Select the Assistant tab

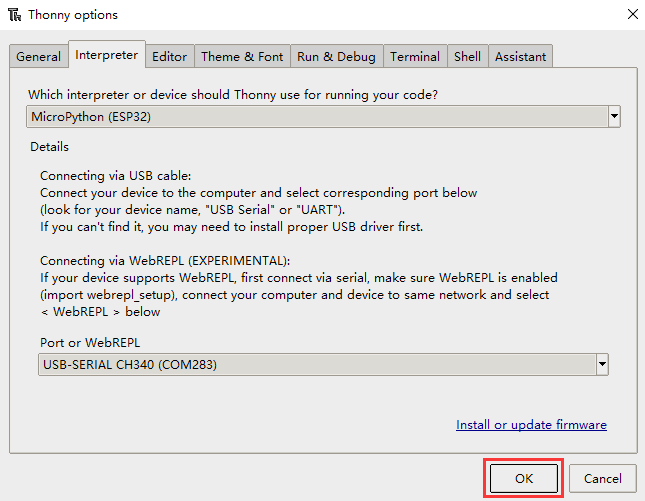(x=520, y=56)
